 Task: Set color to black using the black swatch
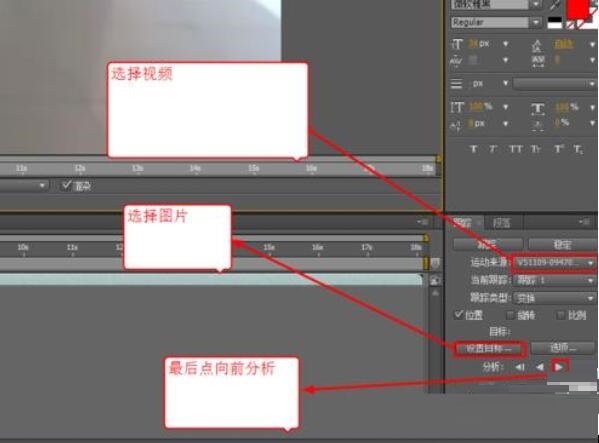coord(555,19)
